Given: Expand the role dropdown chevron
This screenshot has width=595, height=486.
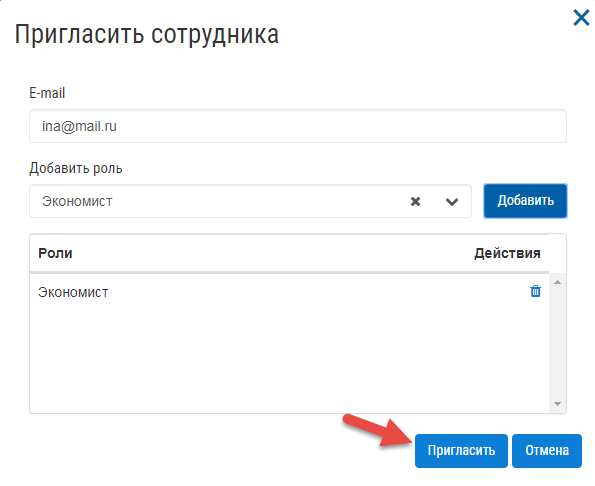Looking at the screenshot, I should pyautogui.click(x=452, y=201).
